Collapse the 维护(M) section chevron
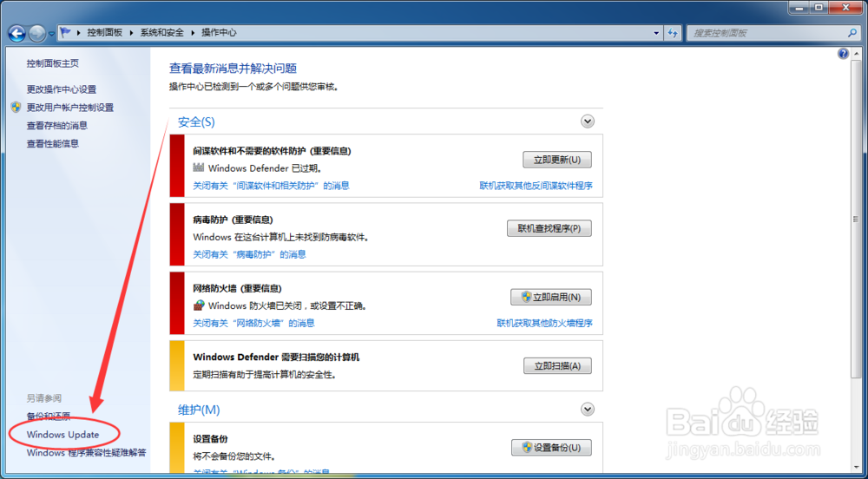The height and width of the screenshot is (479, 868). [x=588, y=409]
